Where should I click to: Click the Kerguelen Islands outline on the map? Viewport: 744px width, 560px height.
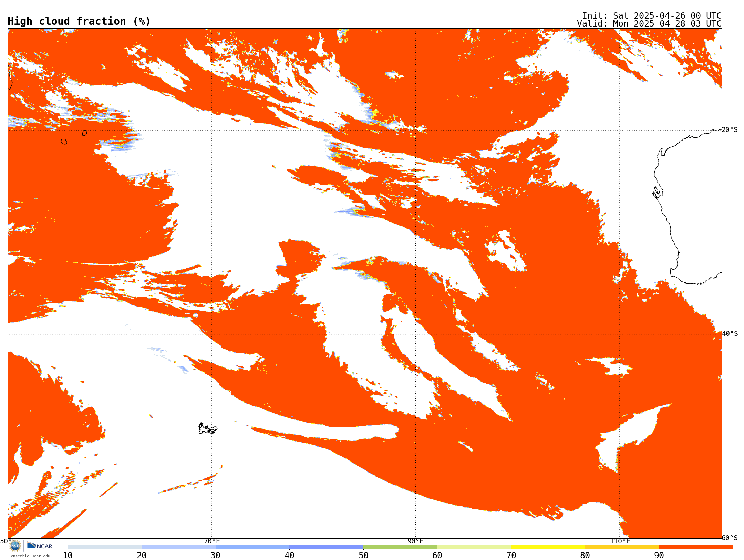pyautogui.click(x=208, y=428)
